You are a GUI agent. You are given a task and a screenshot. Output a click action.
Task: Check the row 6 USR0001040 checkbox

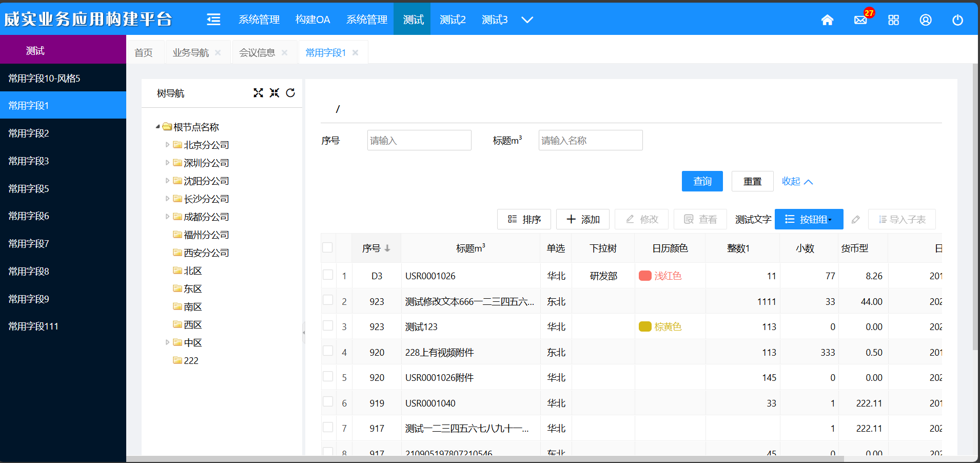[328, 401]
